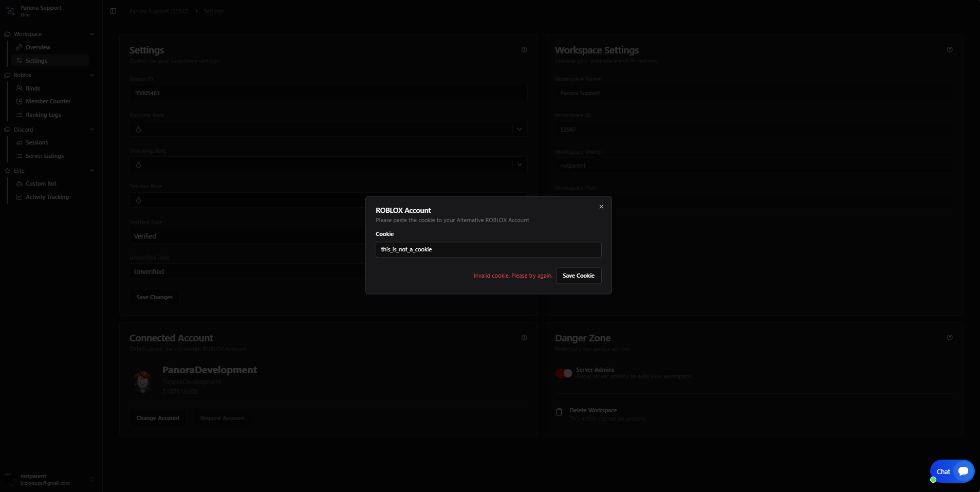
Task: Click the Group ID field
Action: pyautogui.click(x=328, y=93)
